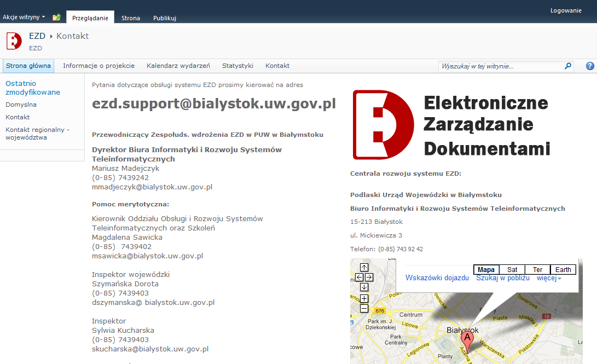Click Podlaski Urząd Wojewódzki w Białymstoku text
Viewport: 597px width, 364px height.
click(x=426, y=195)
